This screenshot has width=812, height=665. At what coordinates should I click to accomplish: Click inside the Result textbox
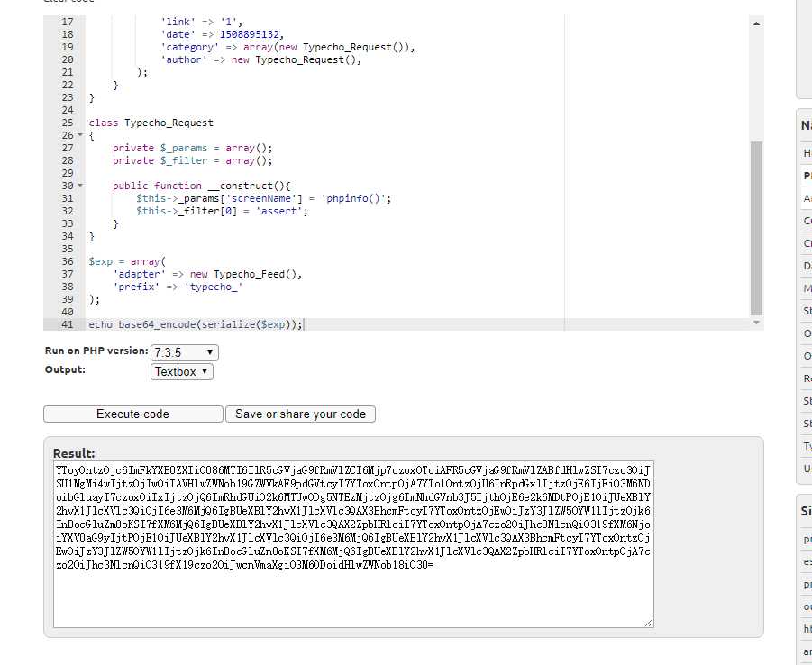353,544
